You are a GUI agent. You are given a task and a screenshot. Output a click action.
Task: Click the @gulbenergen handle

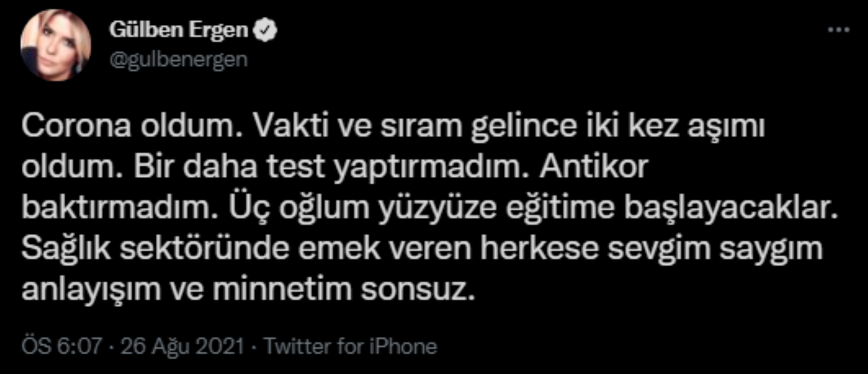pos(178,59)
